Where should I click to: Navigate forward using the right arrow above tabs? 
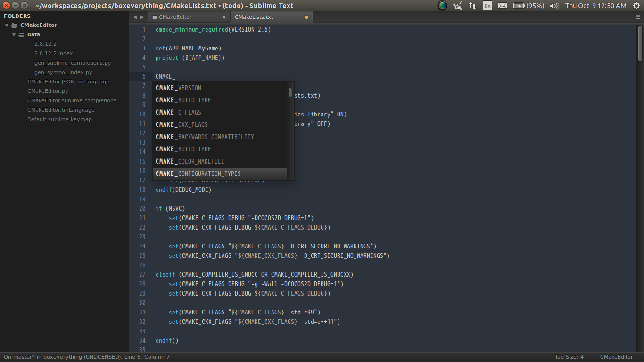pyautogui.click(x=141, y=16)
